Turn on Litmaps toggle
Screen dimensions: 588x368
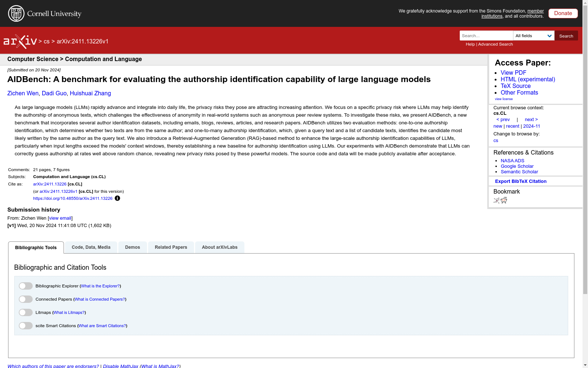(26, 312)
